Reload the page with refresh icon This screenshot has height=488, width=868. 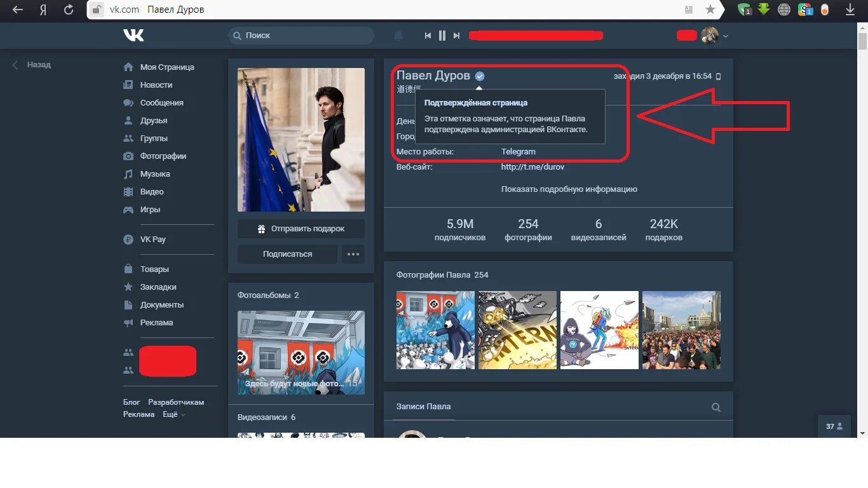click(69, 10)
